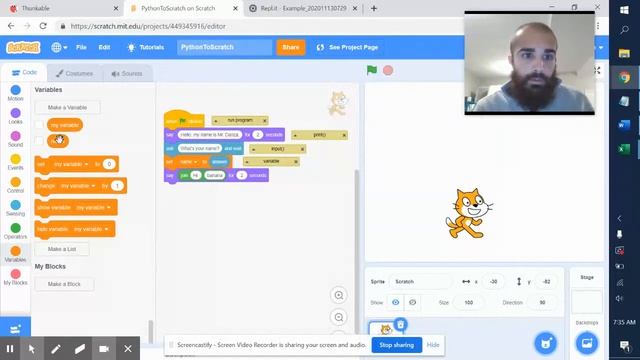Go back in browser history
Screen dimensions: 640x360
pos(11,26)
